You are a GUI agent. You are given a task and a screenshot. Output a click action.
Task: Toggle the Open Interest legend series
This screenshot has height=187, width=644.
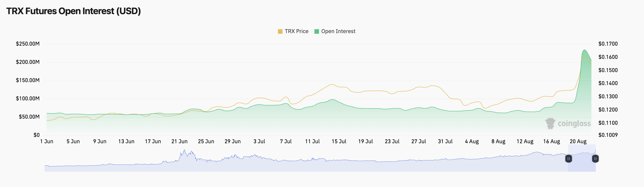[x=335, y=31]
